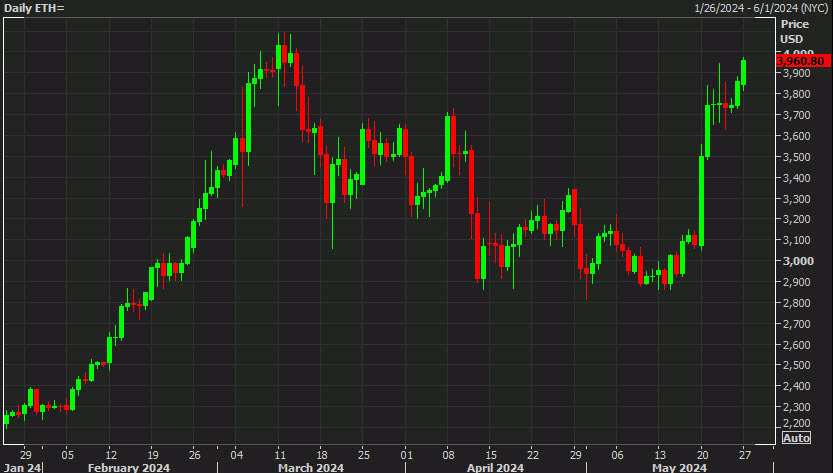Screen dimensions: 833x473
Task: Click the 3,500 price axis tick
Action: coord(796,157)
